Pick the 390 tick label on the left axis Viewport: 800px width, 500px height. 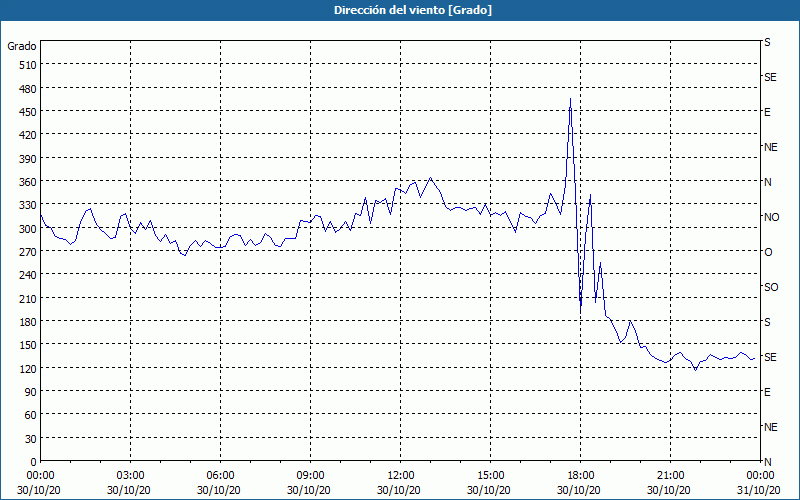pos(28,159)
